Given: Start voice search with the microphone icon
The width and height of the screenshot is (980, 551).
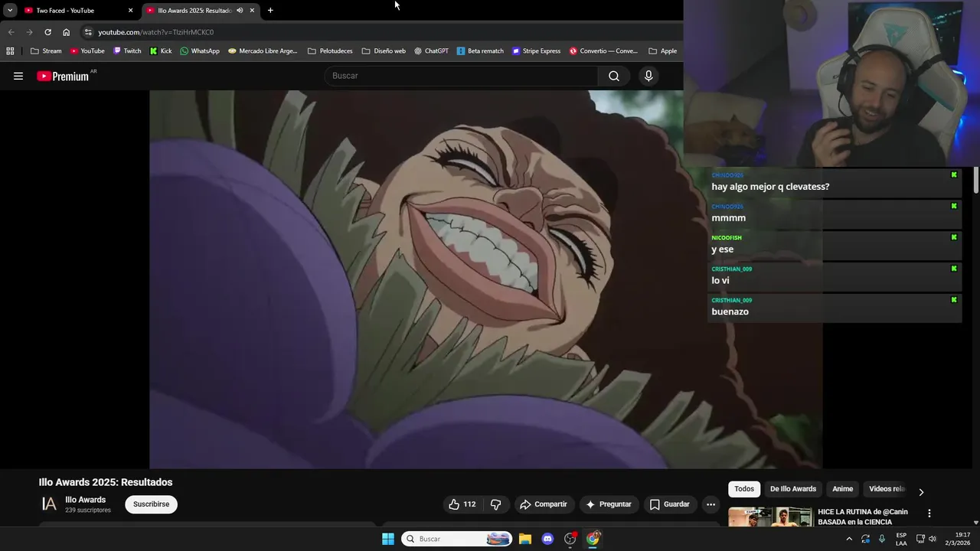Looking at the screenshot, I should [x=648, y=76].
